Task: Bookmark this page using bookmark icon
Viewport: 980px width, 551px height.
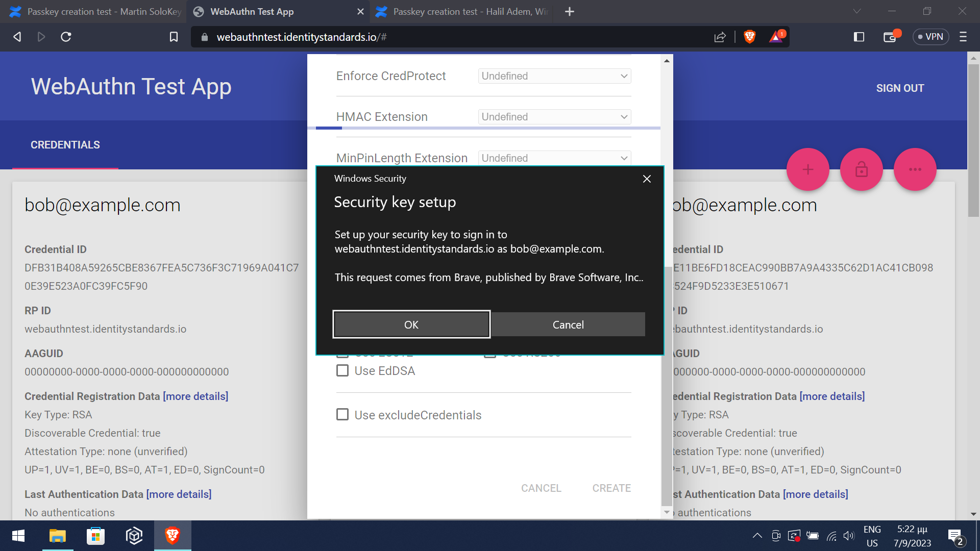Action: 174,37
